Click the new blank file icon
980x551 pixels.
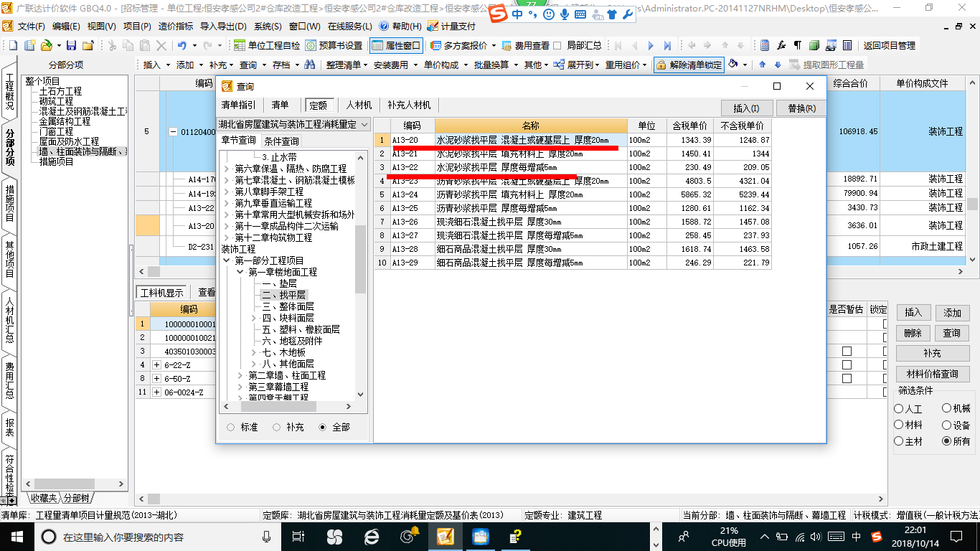pos(14,45)
